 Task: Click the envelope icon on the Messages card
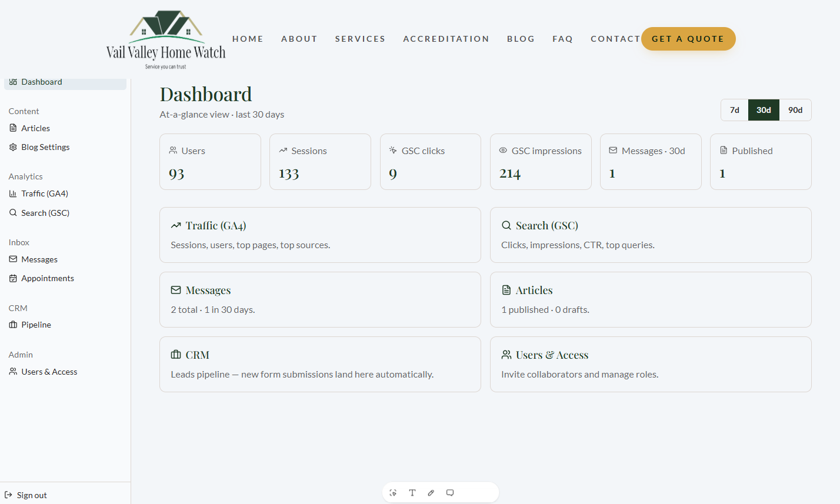click(x=176, y=290)
